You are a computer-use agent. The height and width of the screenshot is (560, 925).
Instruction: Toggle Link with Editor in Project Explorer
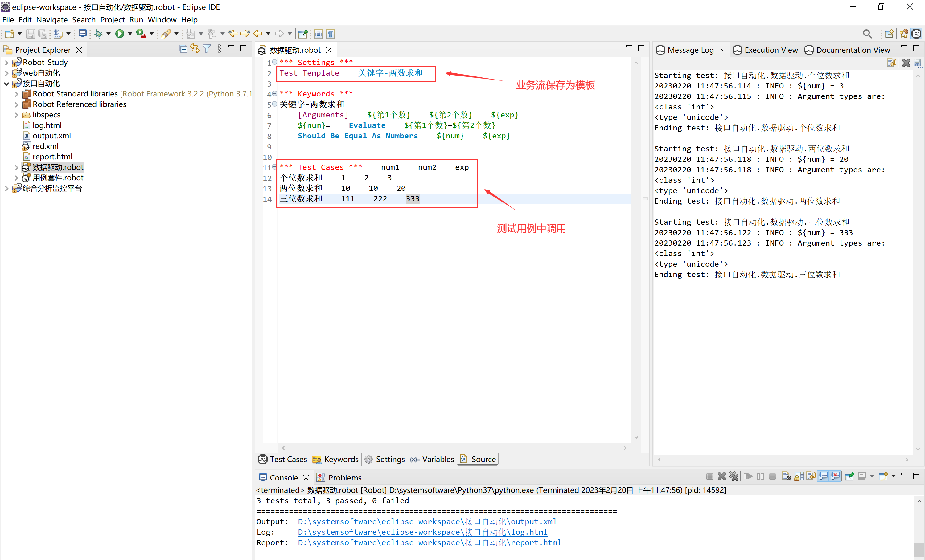click(195, 49)
